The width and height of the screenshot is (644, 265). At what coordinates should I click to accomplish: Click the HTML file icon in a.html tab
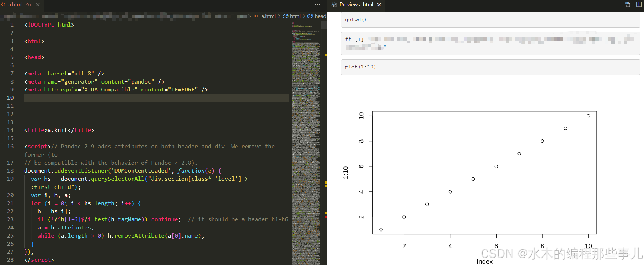(4, 5)
